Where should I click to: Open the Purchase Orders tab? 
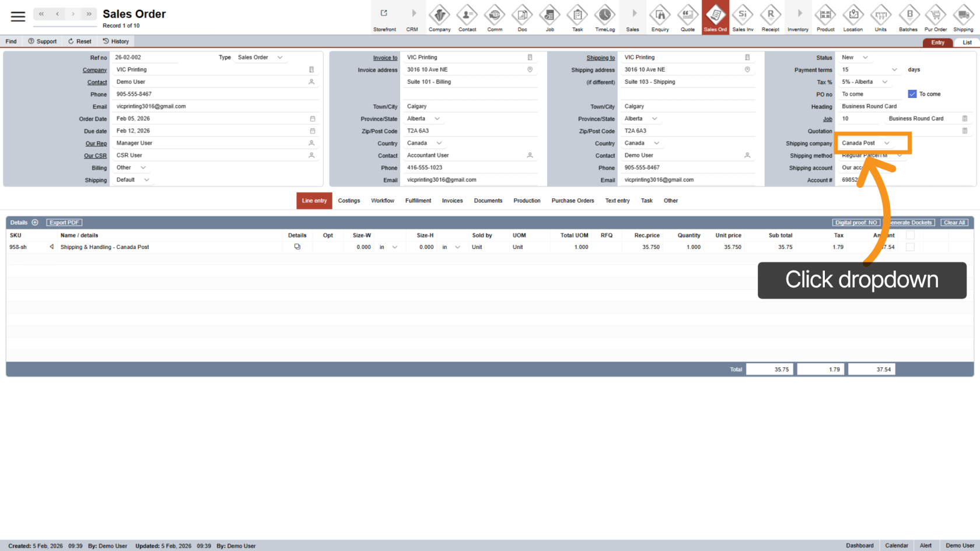coord(572,201)
